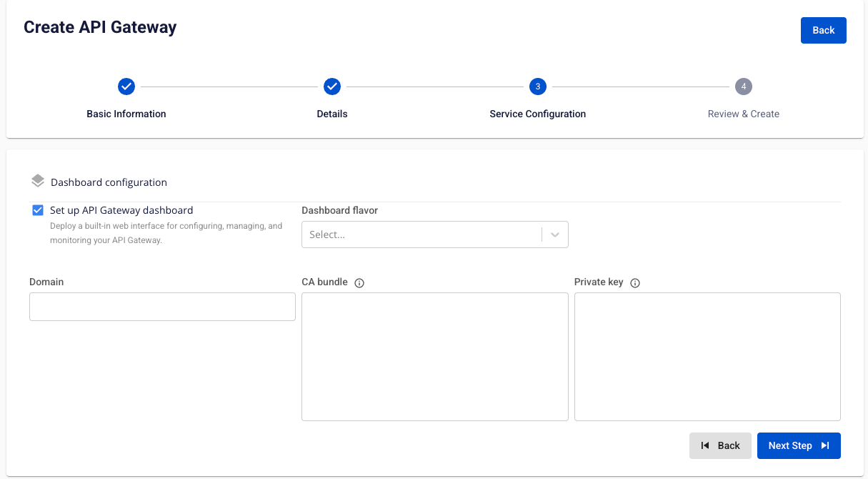Jump to Review & Create step label
The image size is (868, 479).
744,114
